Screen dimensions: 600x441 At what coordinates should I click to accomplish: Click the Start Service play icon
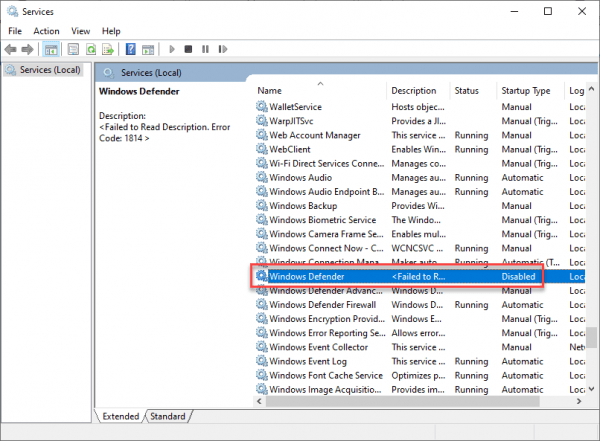coord(172,49)
